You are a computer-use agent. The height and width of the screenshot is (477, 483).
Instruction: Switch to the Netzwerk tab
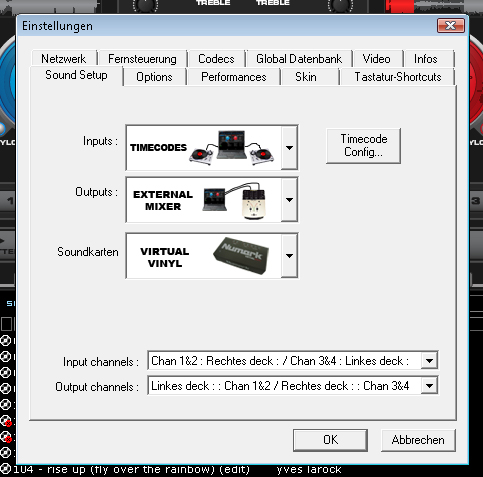click(64, 59)
